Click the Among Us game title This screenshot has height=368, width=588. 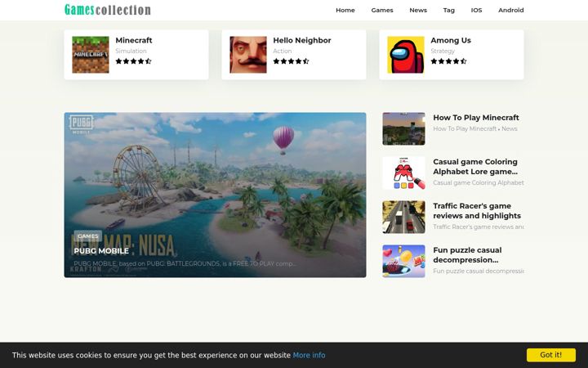click(x=450, y=40)
